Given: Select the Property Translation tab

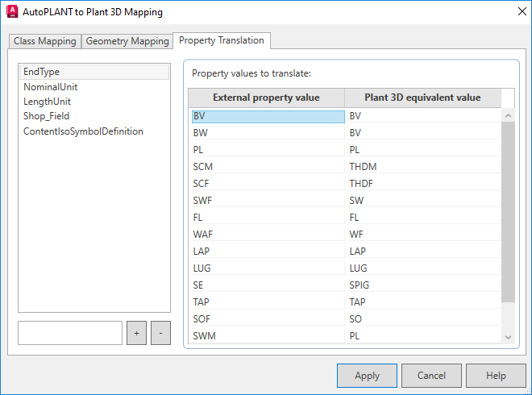Looking at the screenshot, I should tap(221, 40).
